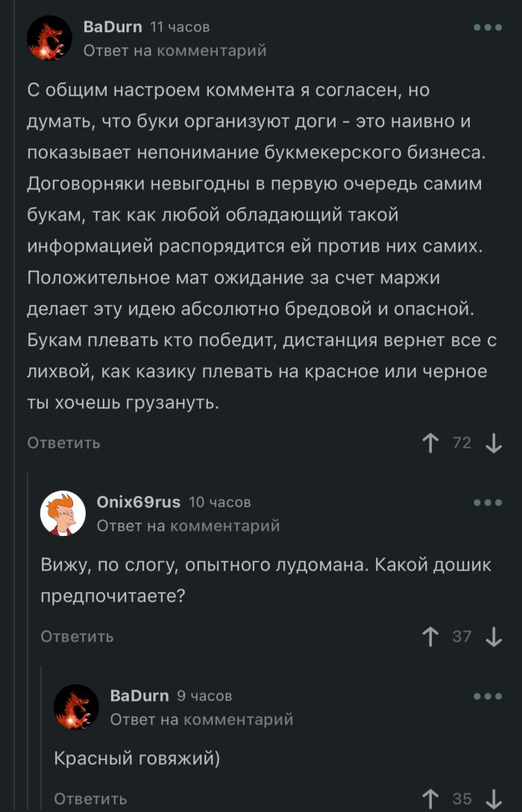Open three-dots menu on BaDurn's 9-hour reply
This screenshot has height=812, width=522.
point(488,696)
